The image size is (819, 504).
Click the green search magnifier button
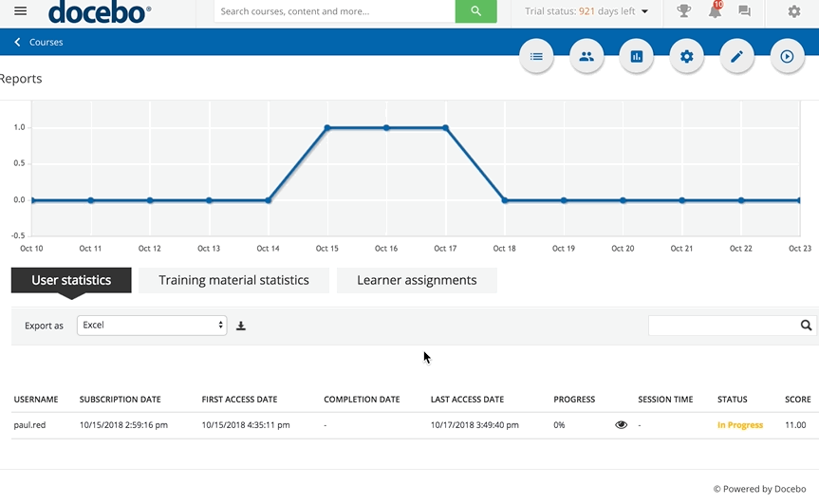pyautogui.click(x=475, y=11)
